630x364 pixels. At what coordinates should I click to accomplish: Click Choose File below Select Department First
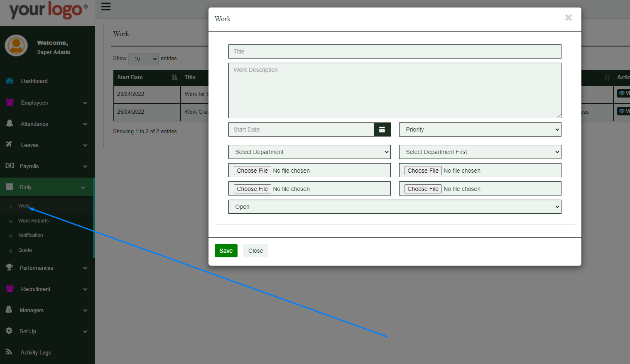point(423,171)
